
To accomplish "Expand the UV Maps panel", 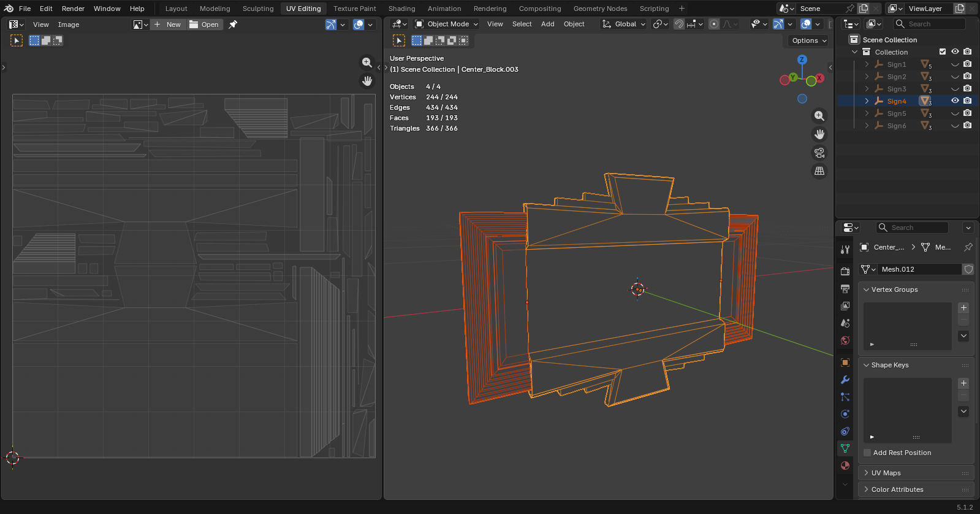I will point(916,473).
